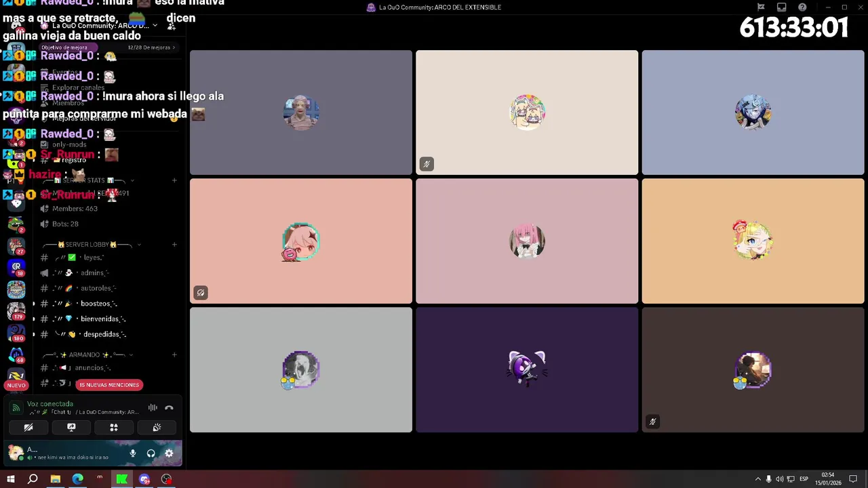Focus the center pink participant tile
868x488 pixels.
pos(527,241)
